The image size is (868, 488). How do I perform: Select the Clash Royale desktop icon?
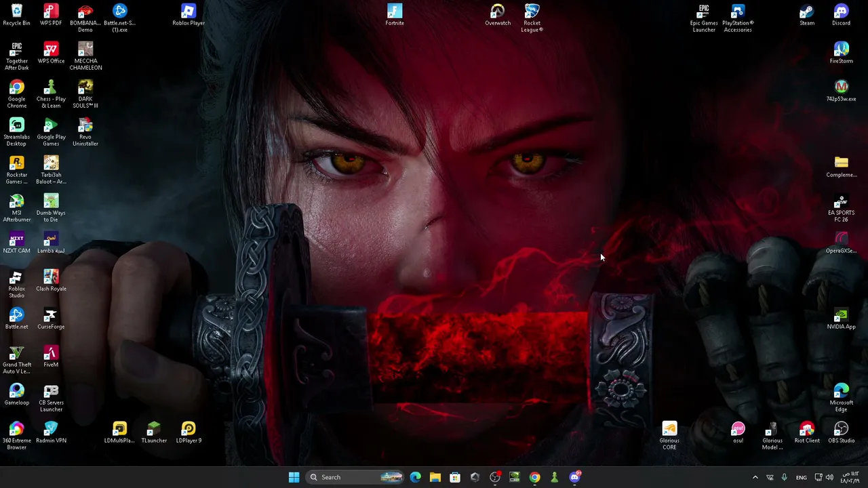pos(51,281)
